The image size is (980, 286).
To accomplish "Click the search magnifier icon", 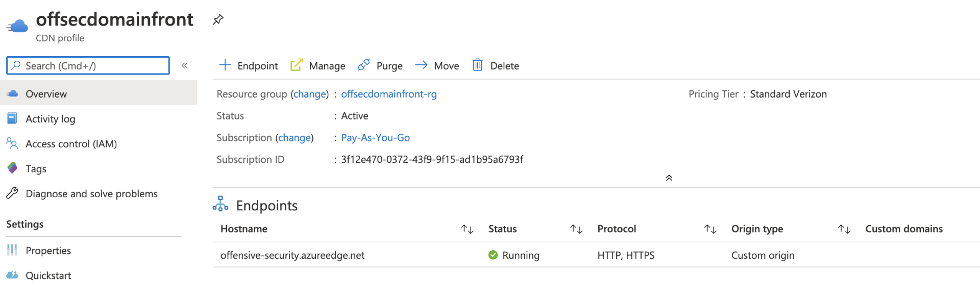I will 16,65.
